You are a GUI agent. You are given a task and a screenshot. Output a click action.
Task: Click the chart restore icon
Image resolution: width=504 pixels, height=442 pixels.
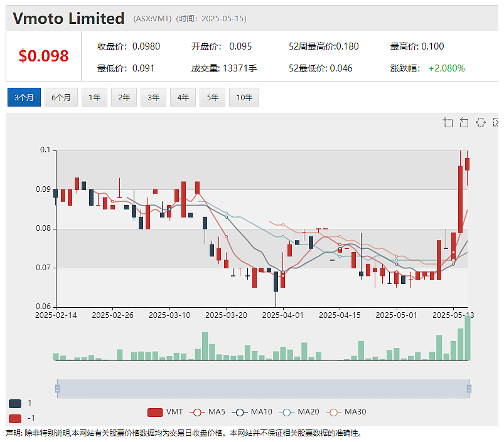[481, 122]
